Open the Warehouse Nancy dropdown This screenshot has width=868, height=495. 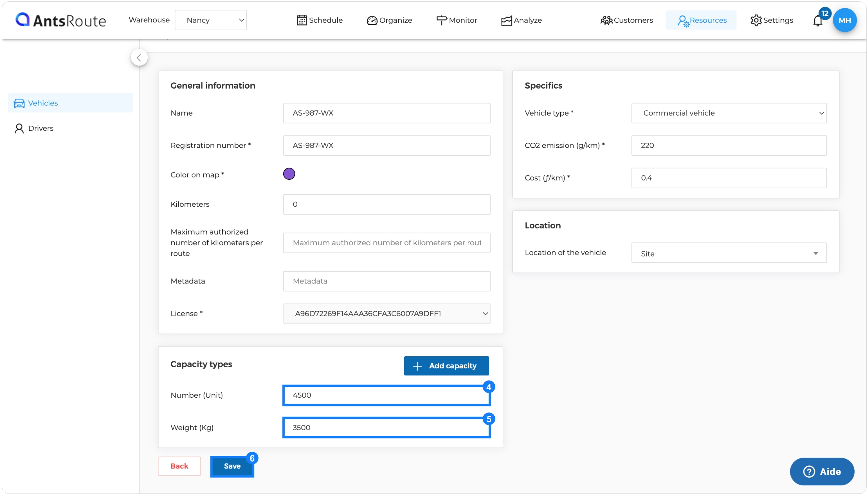[210, 20]
